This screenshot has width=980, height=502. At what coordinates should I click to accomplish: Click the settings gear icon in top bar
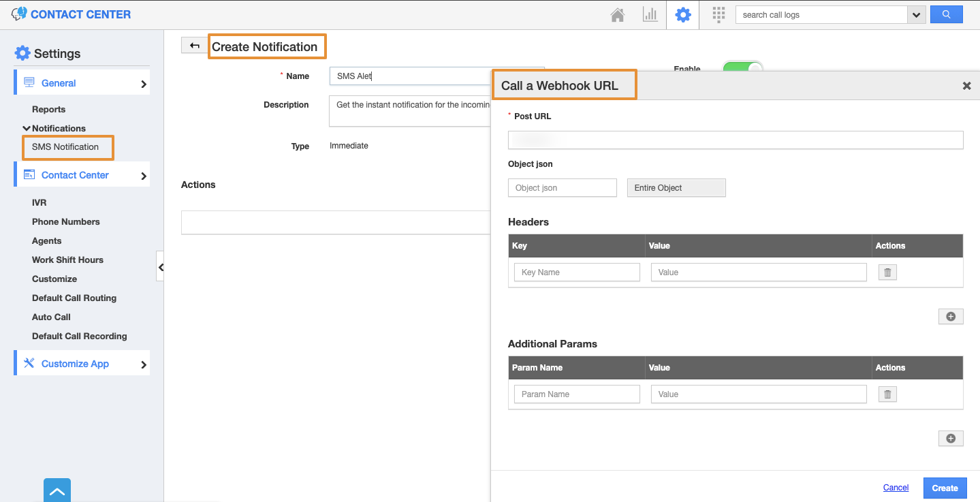[x=682, y=15]
